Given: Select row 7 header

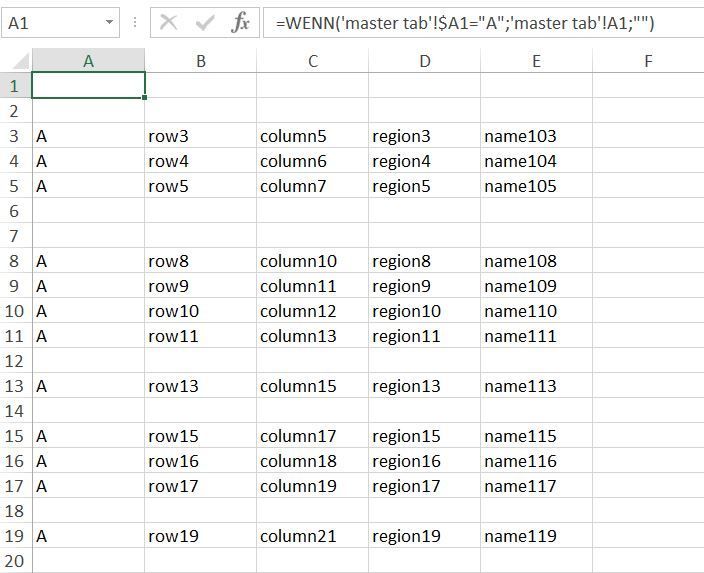Looking at the screenshot, I should (16, 235).
